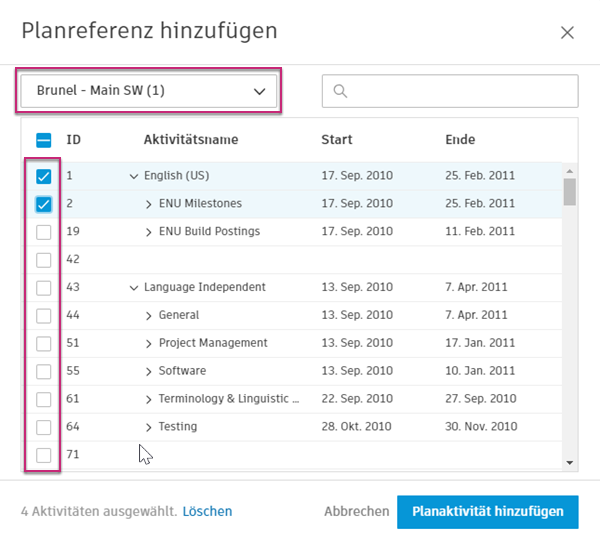This screenshot has height=541, width=600.
Task: Open the Brunel - Main SW dropdown
Action: click(x=149, y=91)
